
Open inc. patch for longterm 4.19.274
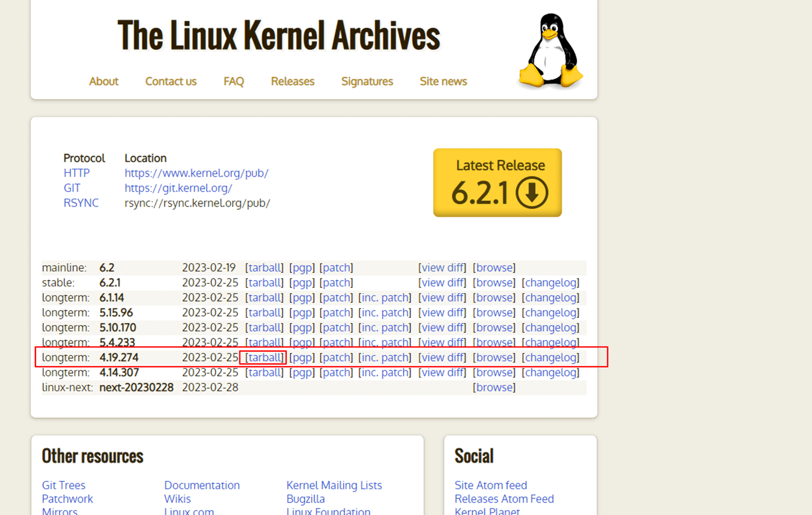coord(385,357)
